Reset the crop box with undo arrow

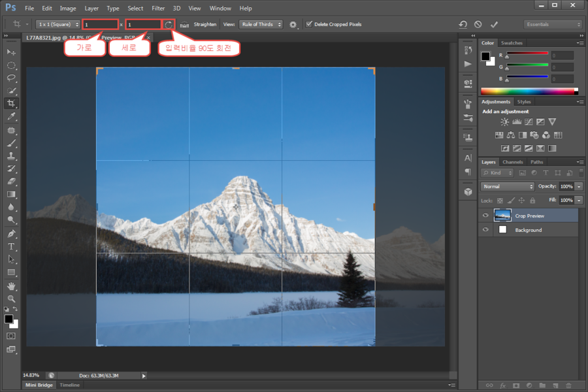pyautogui.click(x=463, y=24)
